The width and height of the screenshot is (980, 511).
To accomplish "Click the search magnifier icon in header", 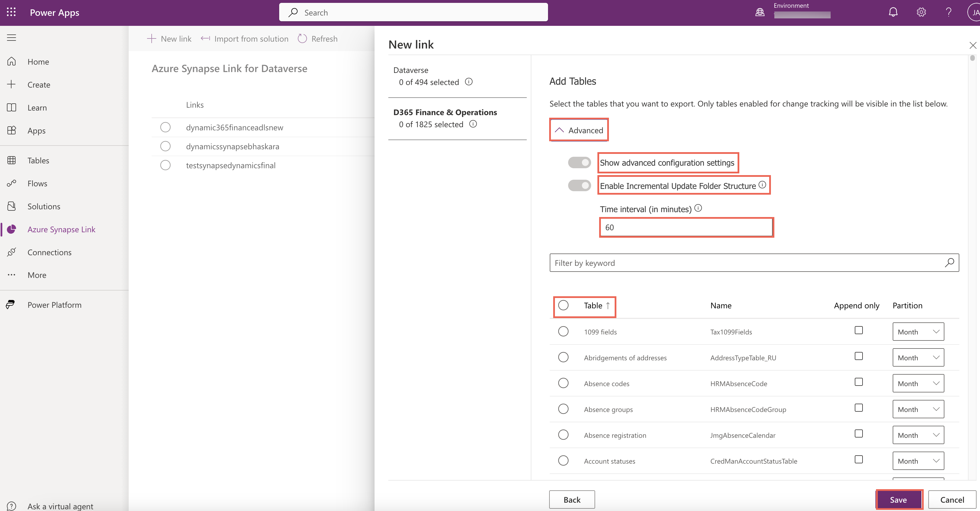I will [x=293, y=13].
